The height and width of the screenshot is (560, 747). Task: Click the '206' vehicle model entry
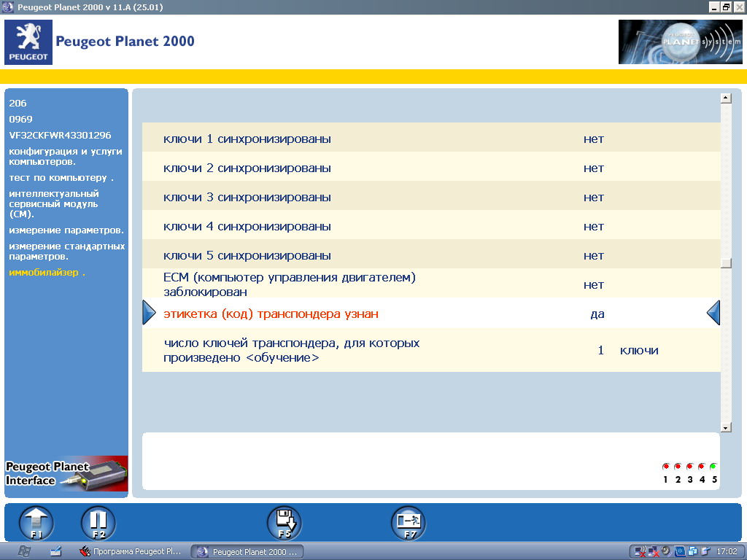point(18,103)
